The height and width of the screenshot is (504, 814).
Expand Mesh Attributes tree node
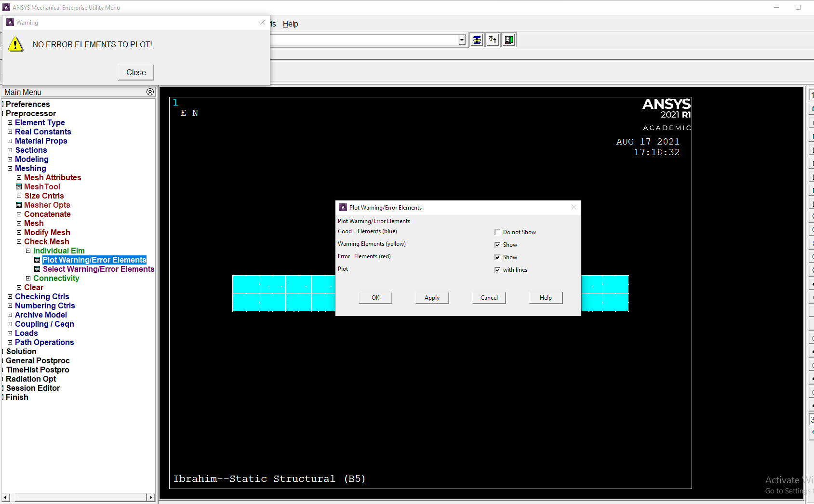(x=19, y=178)
